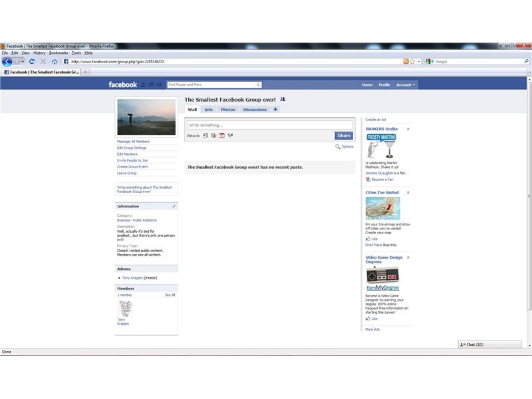The height and width of the screenshot is (399, 532).
Task: Close the Video Game Design Degrees ad
Action: [x=408, y=257]
